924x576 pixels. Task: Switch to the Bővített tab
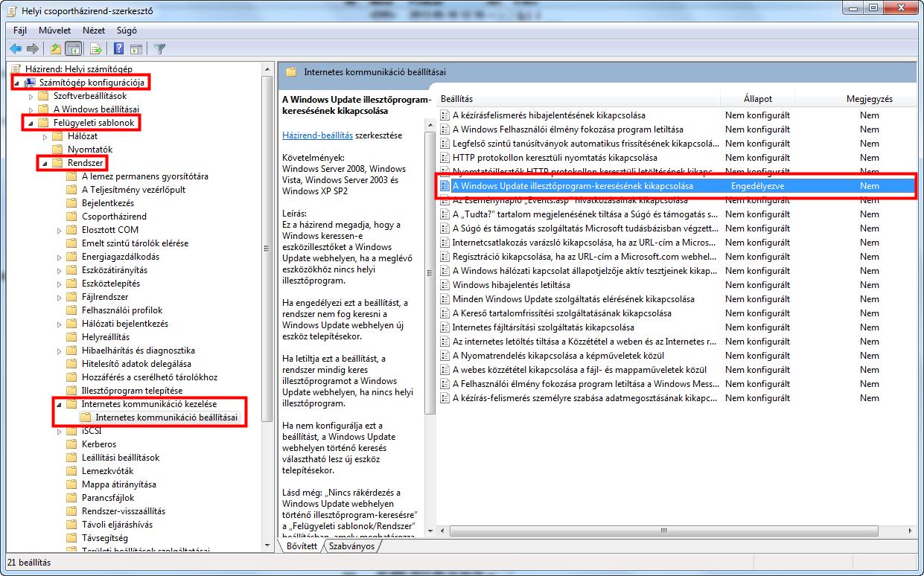tap(302, 546)
